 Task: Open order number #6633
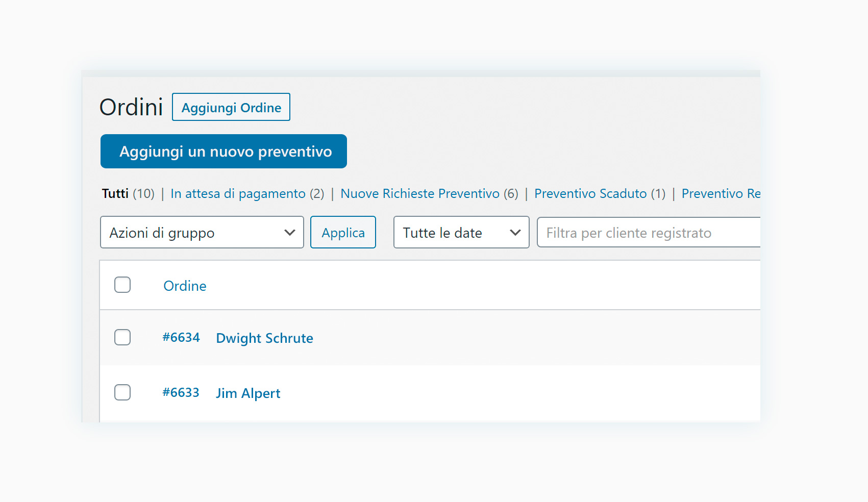[x=181, y=393]
